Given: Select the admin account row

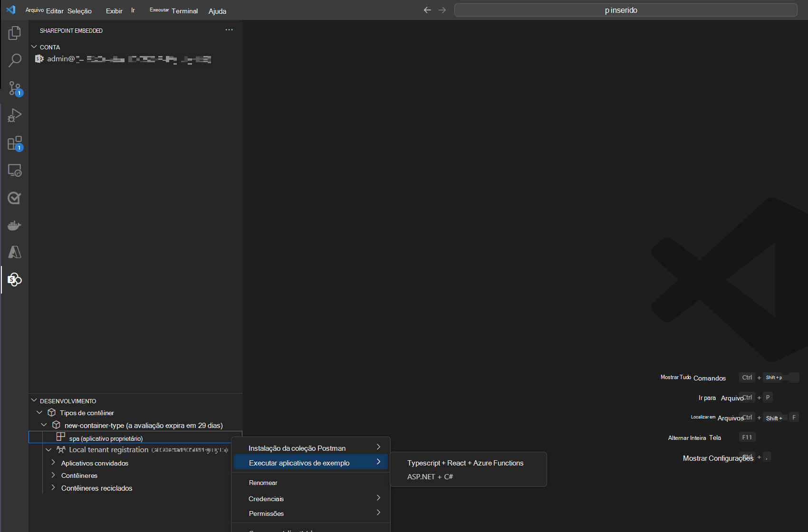Looking at the screenshot, I should pos(135,59).
